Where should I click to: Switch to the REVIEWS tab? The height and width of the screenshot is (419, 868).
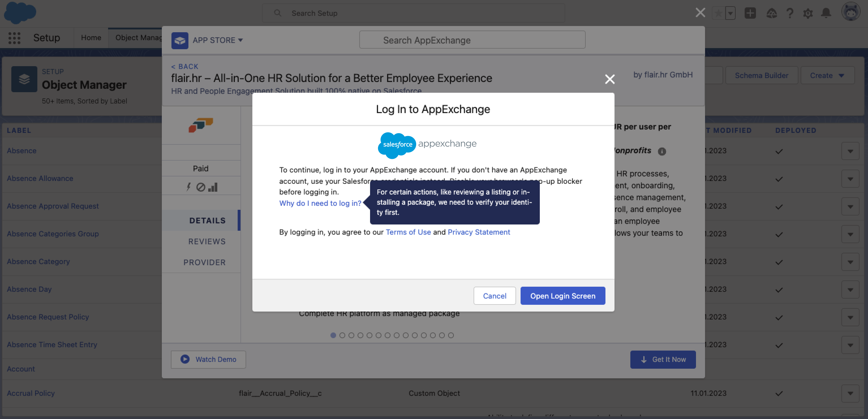pyautogui.click(x=207, y=241)
